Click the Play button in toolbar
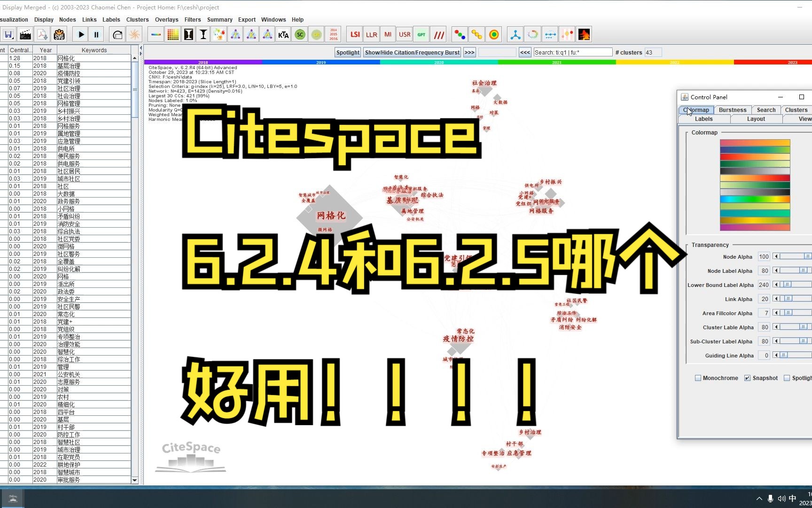Viewport: 812px width, 508px height. [x=81, y=34]
